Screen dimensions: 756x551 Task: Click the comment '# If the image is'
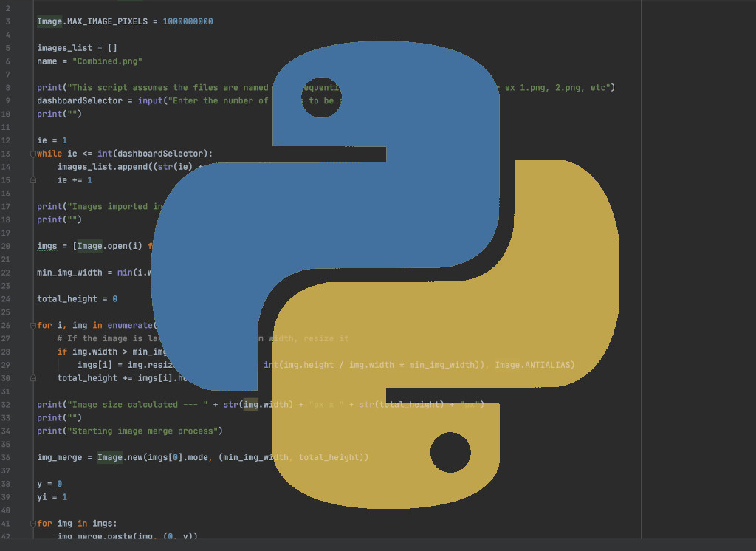(102, 339)
